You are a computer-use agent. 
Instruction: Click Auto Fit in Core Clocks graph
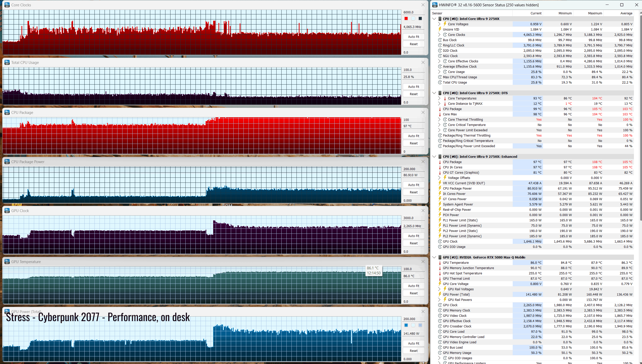[x=413, y=37]
